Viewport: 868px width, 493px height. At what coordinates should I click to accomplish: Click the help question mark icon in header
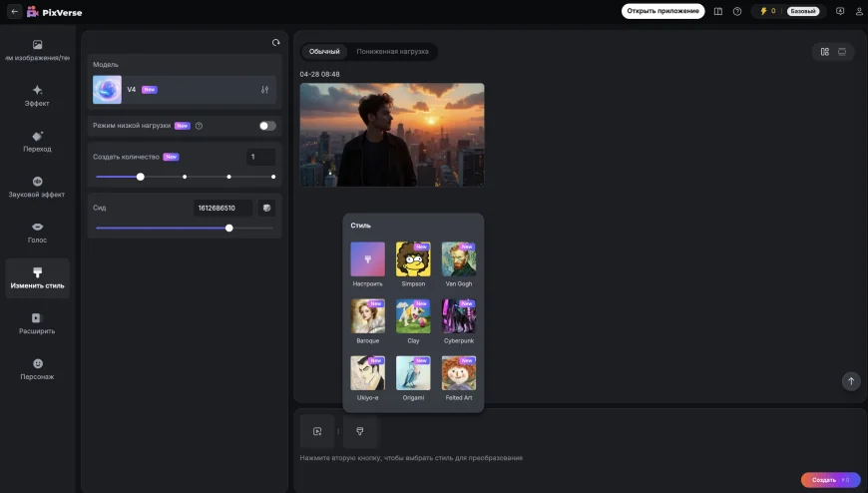[737, 11]
